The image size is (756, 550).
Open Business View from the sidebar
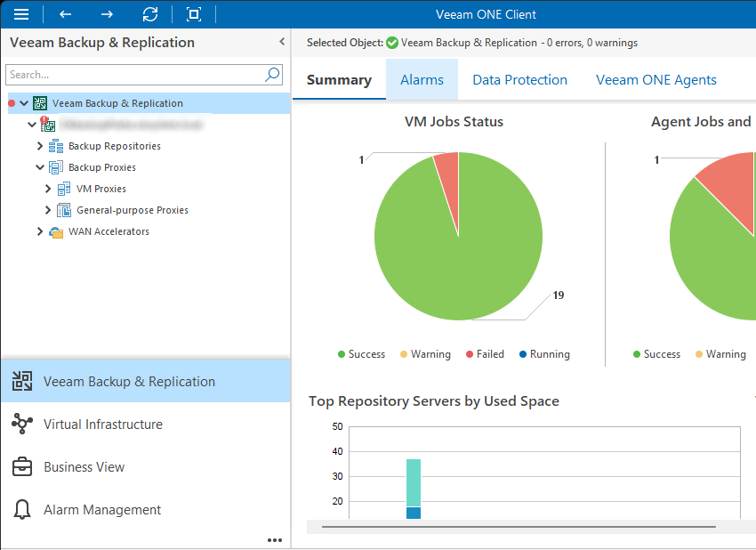21,466
